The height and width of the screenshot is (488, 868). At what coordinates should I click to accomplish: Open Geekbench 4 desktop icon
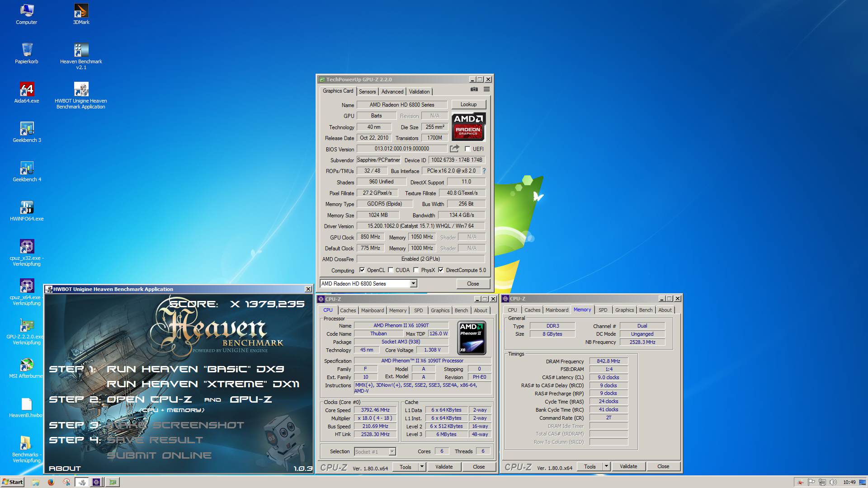pyautogui.click(x=27, y=171)
